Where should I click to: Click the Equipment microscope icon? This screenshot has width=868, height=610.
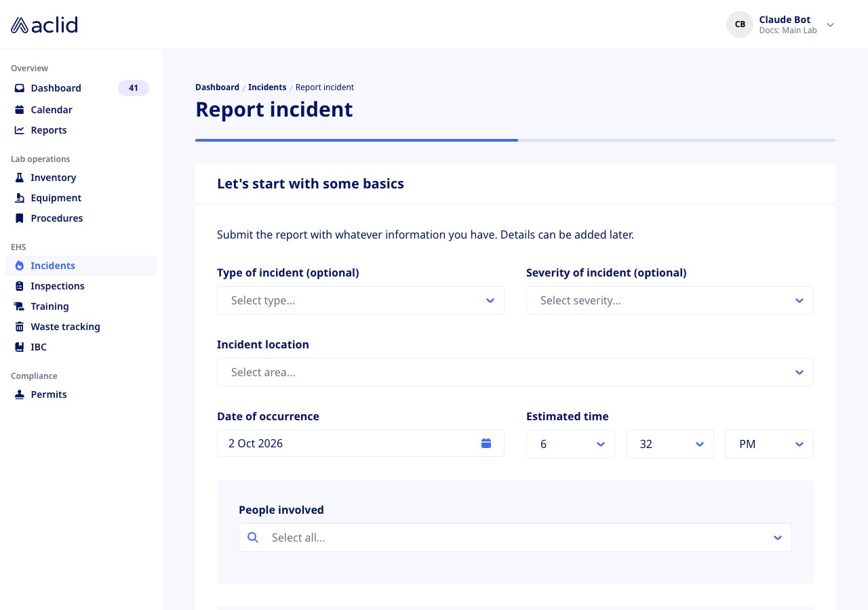click(20, 198)
